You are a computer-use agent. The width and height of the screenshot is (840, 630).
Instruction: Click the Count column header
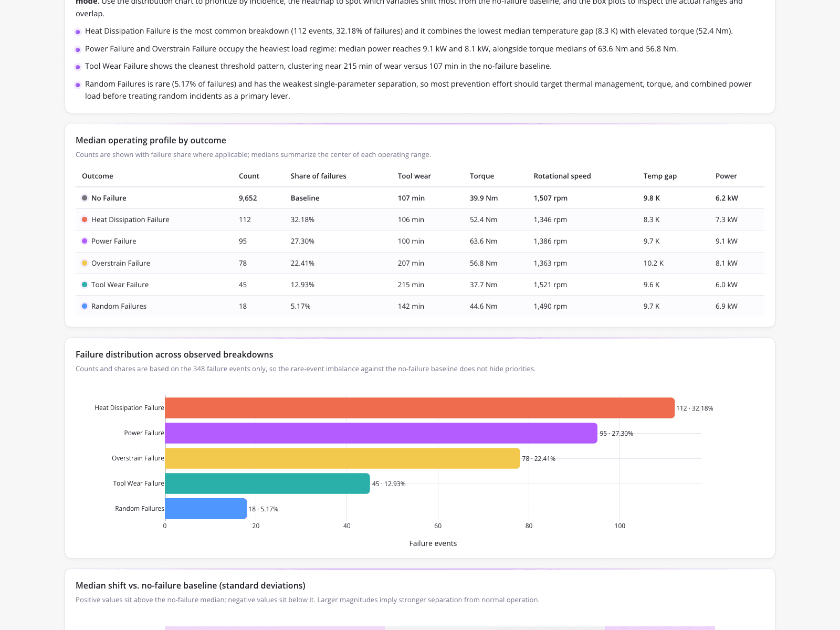[249, 176]
